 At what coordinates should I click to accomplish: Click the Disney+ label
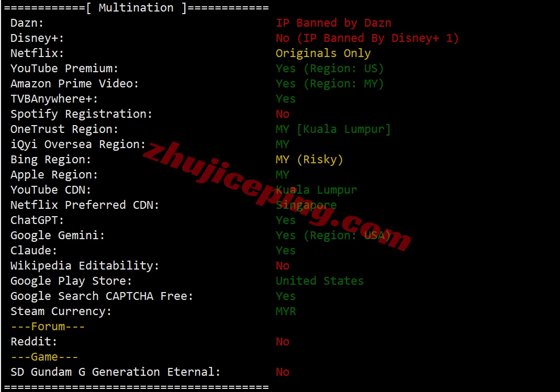click(x=37, y=38)
